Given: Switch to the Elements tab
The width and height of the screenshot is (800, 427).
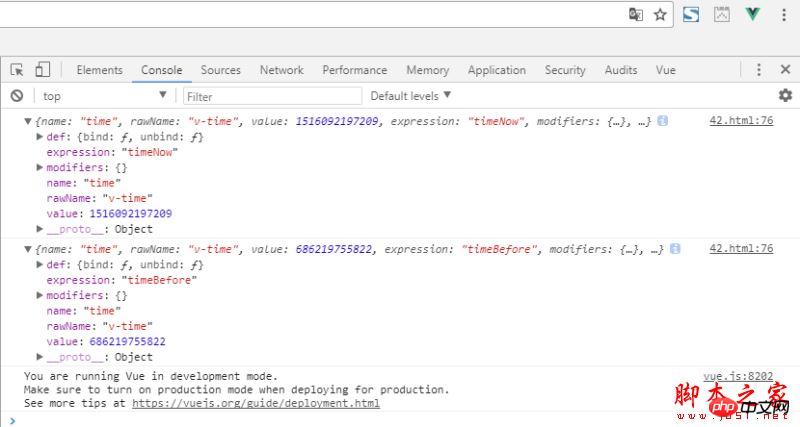Looking at the screenshot, I should 99,70.
